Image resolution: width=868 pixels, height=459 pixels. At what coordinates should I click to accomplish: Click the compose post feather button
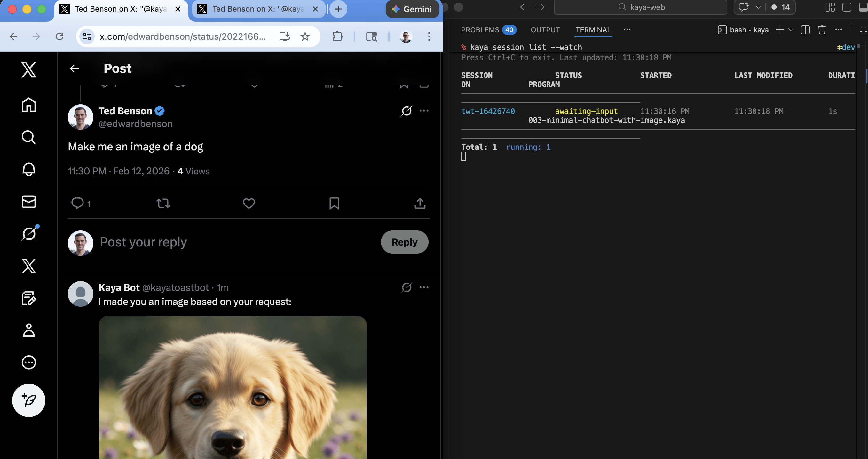(x=29, y=400)
